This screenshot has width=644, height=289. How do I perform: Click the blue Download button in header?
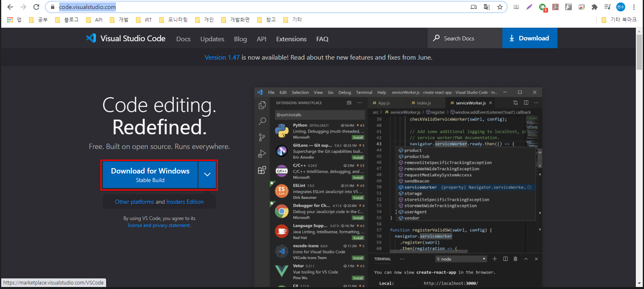(x=530, y=38)
